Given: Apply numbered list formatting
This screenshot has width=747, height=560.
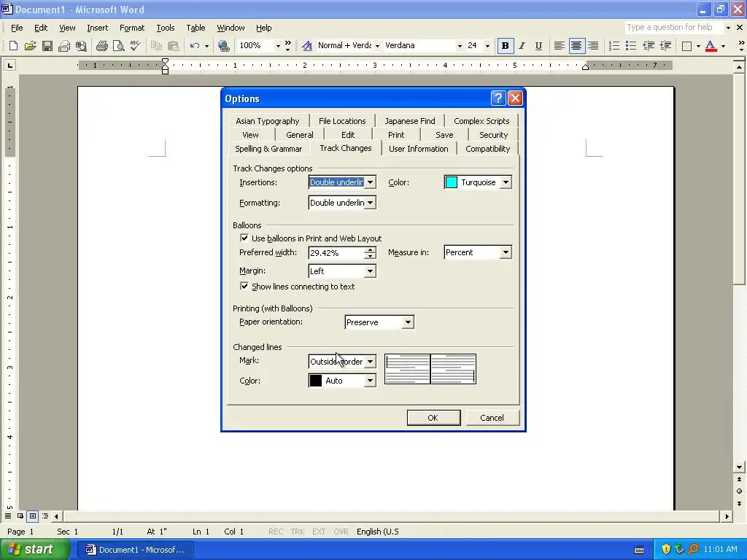Looking at the screenshot, I should pos(614,46).
